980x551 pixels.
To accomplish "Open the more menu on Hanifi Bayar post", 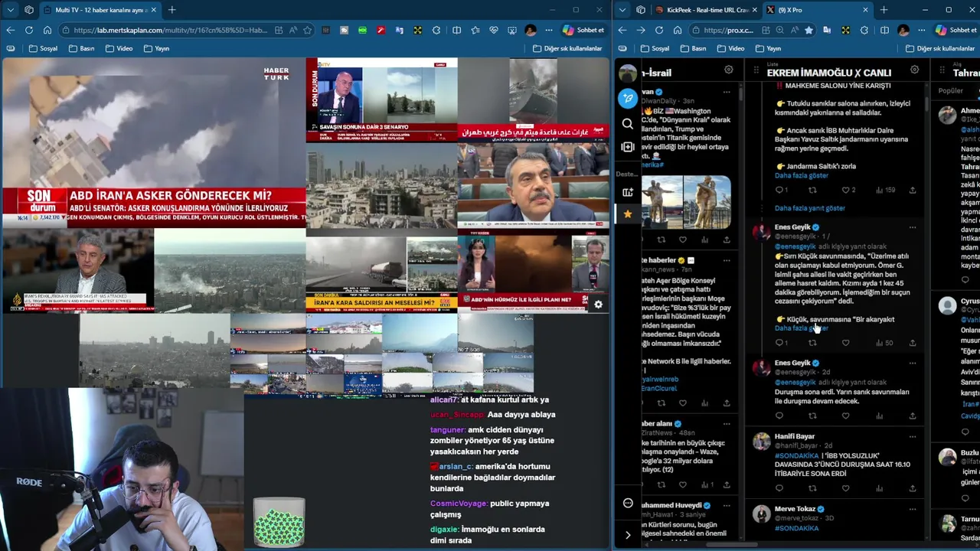I will tap(912, 436).
